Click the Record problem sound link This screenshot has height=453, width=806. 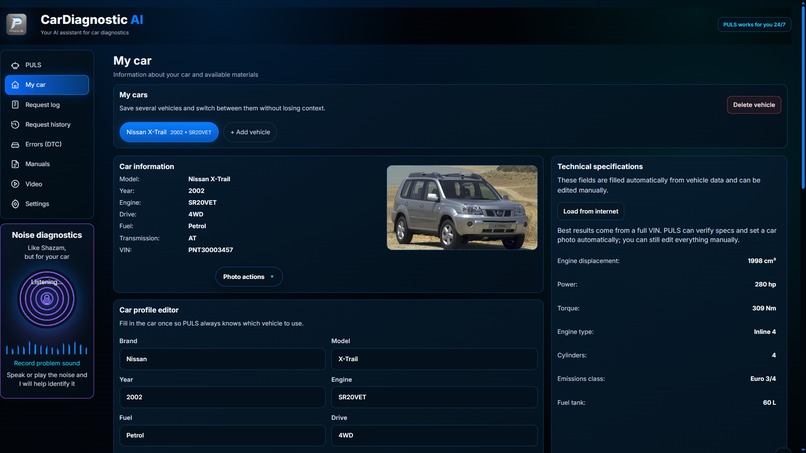47,363
